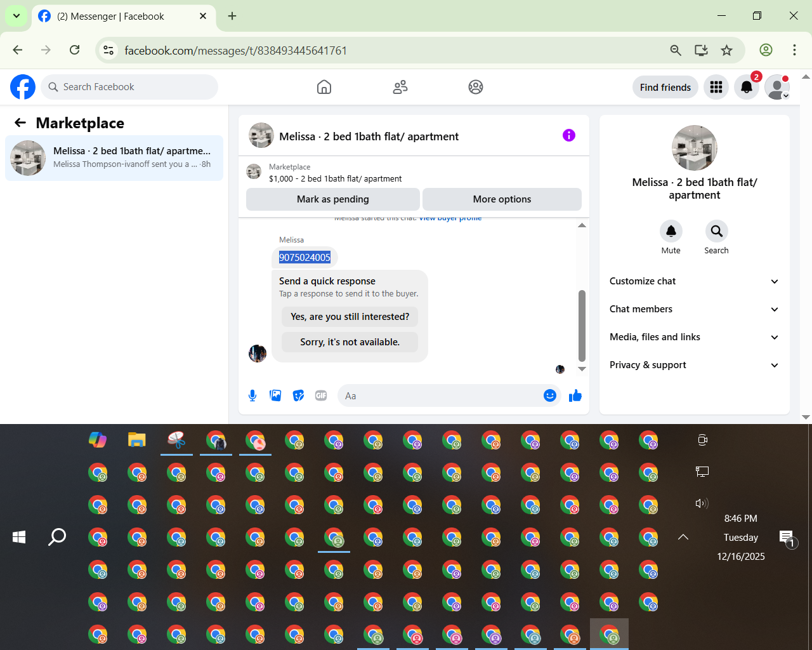Open the Chrome profile icon
Screen dimensions: 812x650
tap(766, 50)
